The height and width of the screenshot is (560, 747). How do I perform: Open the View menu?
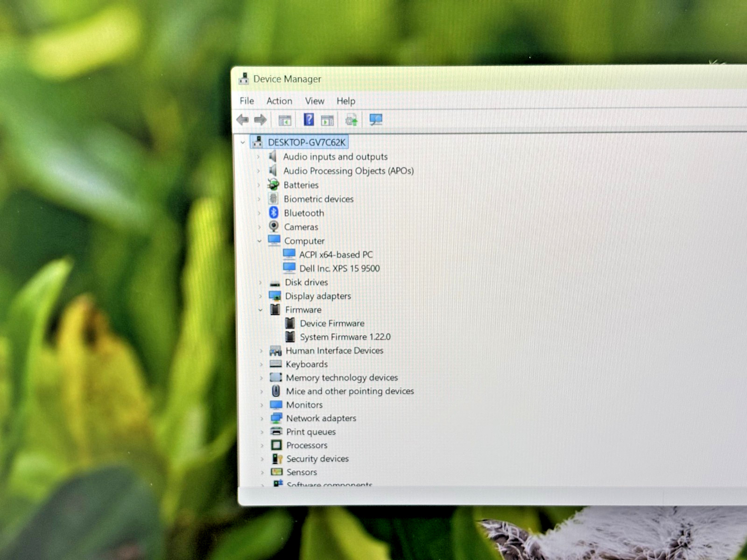point(315,101)
